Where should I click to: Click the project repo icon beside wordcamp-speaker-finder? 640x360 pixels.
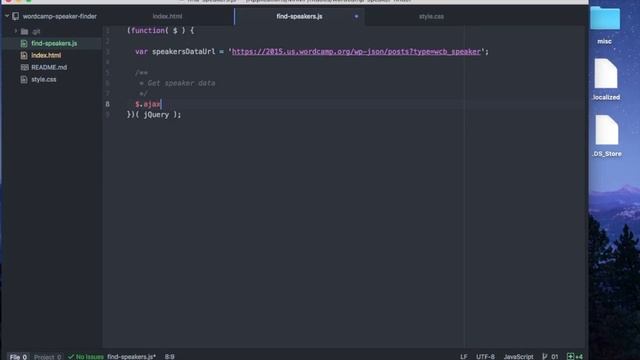(16, 16)
